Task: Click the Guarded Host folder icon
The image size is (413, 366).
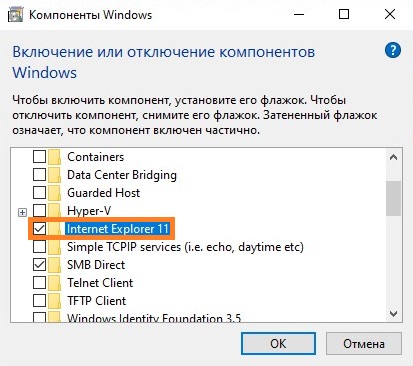Action: (54, 193)
